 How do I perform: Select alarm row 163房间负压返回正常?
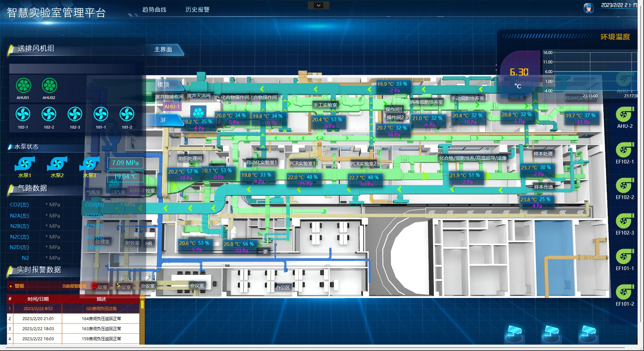tap(73, 329)
